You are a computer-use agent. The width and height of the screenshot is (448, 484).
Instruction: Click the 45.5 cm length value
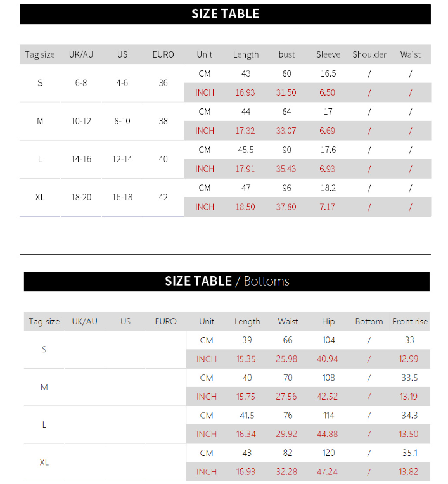pyautogui.click(x=246, y=150)
